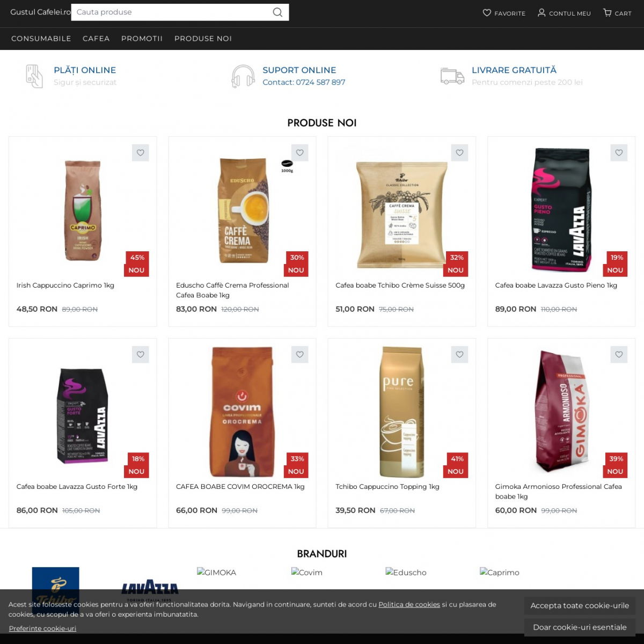
Task: Add Covim Orocrema to favorites with heart
Action: tap(300, 354)
